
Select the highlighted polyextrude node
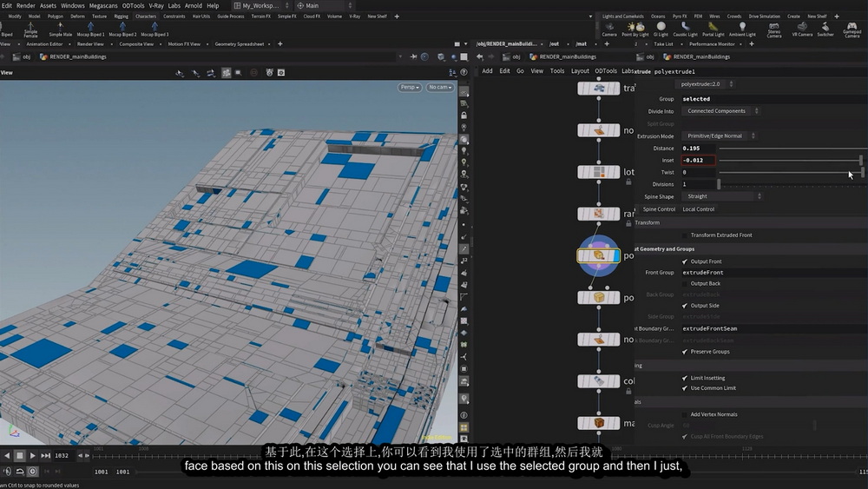point(598,255)
